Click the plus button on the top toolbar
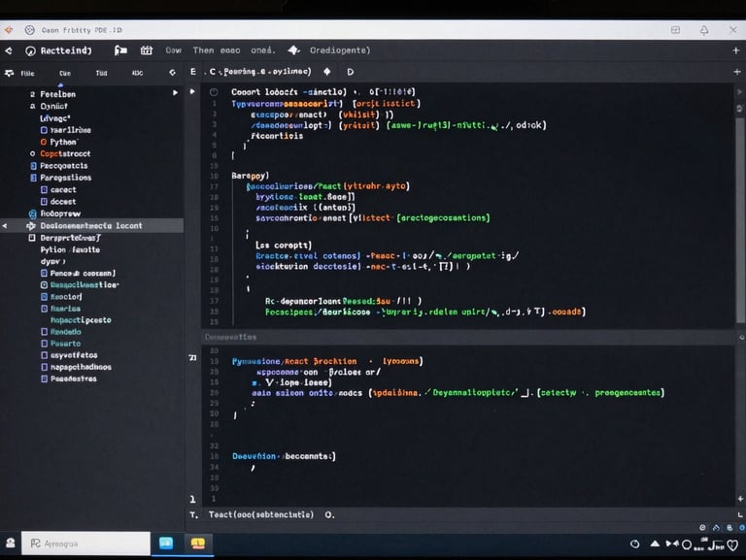This screenshot has height=560, width=746. [x=735, y=50]
